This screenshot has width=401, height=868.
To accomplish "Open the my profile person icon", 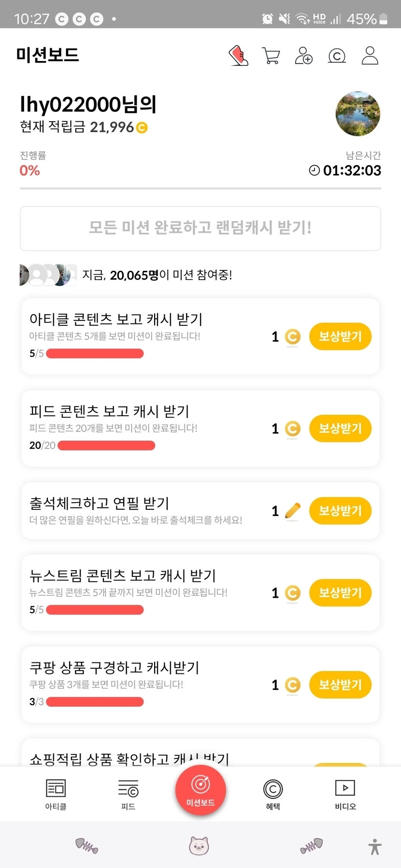I will tap(370, 56).
